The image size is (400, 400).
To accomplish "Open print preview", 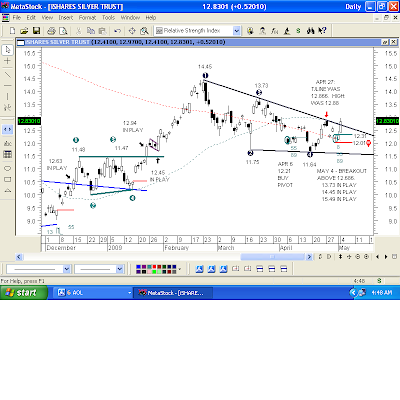I will [x=63, y=31].
